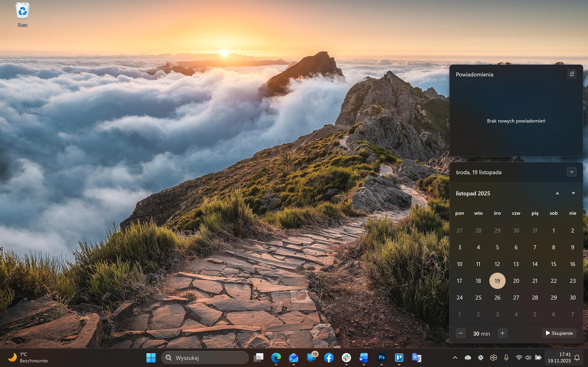Viewport: 588px width, 367px height.
Task: Select 26 in the November calendar
Action: point(497,298)
